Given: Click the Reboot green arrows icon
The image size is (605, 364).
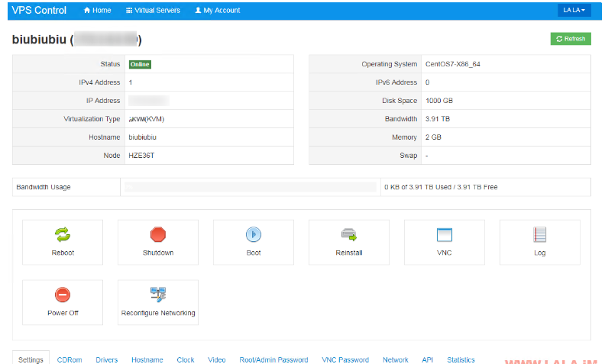Looking at the screenshot, I should coord(63,234).
